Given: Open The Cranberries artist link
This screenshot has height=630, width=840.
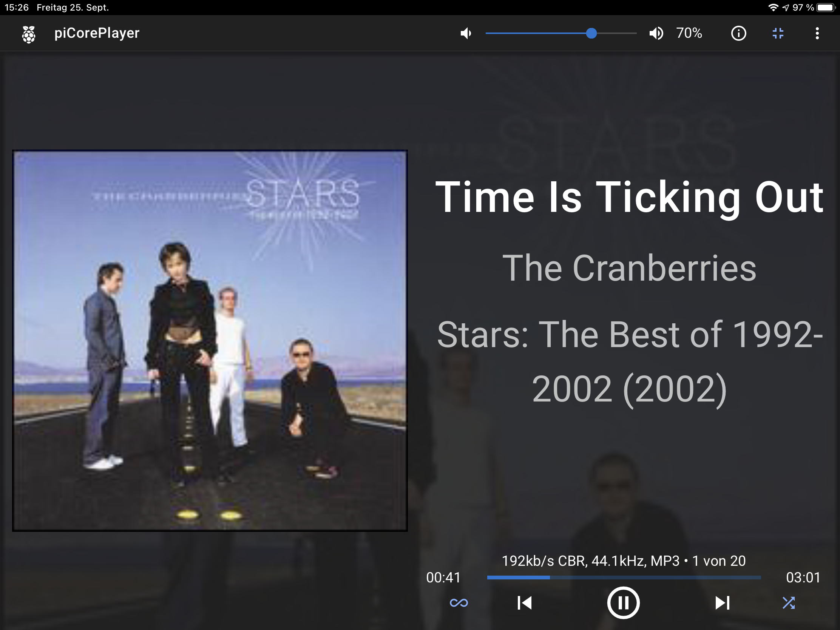Looking at the screenshot, I should click(x=629, y=268).
